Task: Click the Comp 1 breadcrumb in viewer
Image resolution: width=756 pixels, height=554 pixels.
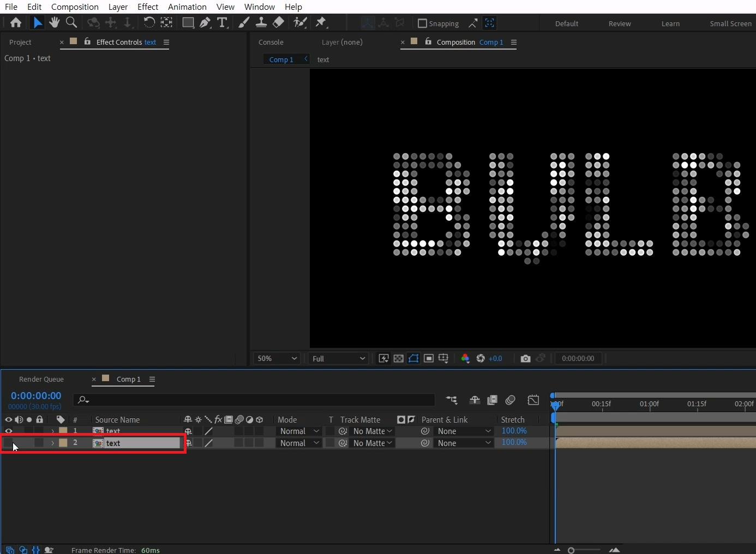Action: pos(281,59)
